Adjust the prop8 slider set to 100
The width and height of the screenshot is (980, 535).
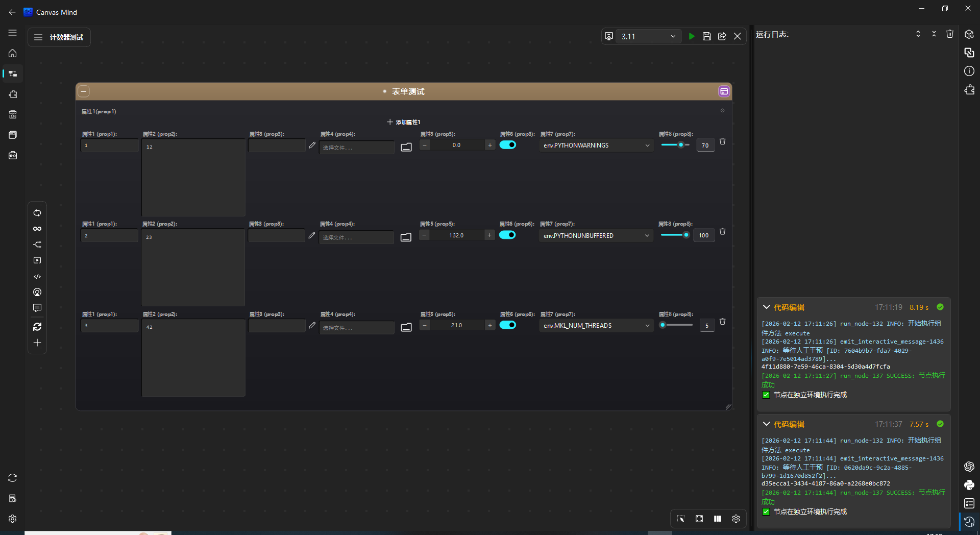pos(675,235)
